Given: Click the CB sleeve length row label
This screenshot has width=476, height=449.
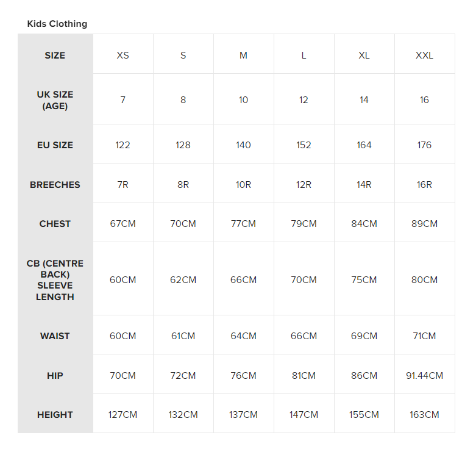Looking at the screenshot, I should coord(55,280).
